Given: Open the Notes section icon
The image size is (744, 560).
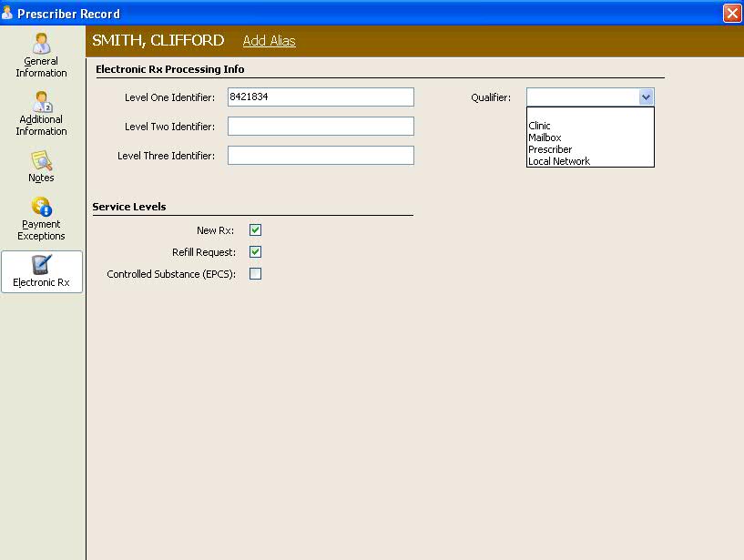Looking at the screenshot, I should pos(41,161).
